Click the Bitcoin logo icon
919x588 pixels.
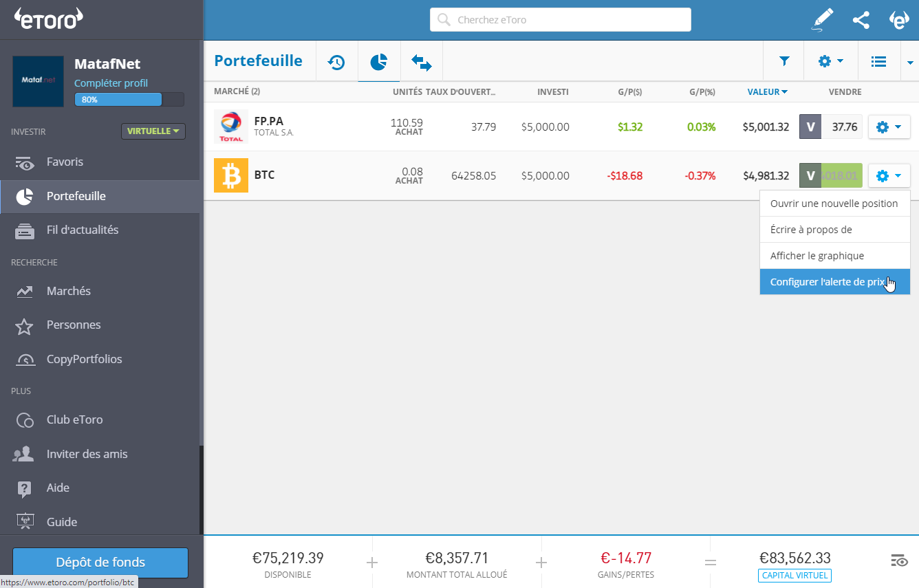pyautogui.click(x=231, y=175)
